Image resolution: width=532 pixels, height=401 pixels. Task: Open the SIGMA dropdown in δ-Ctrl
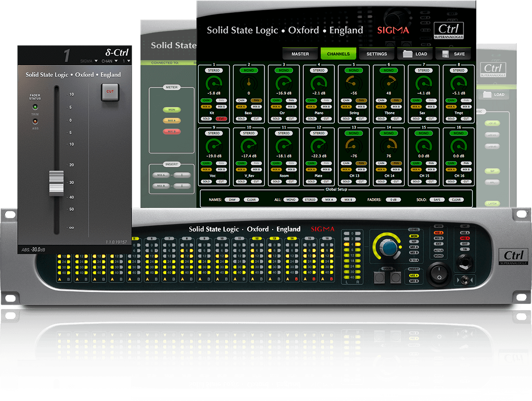coord(90,61)
